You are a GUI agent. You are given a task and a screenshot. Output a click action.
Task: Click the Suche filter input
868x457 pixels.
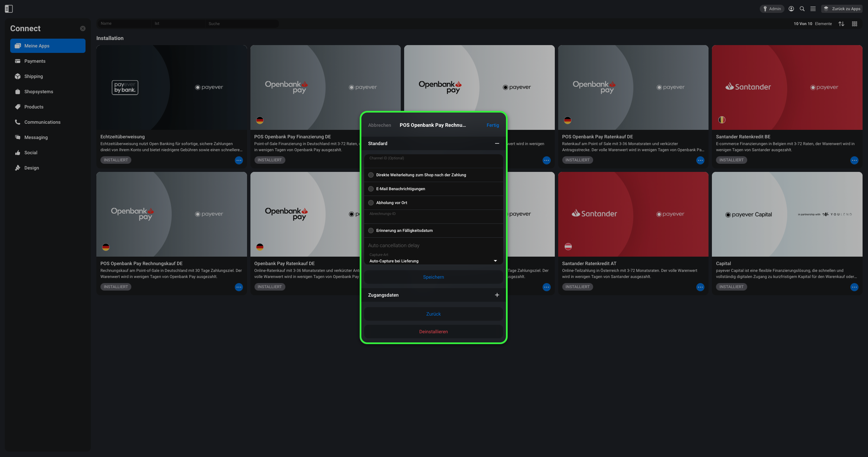coord(242,23)
